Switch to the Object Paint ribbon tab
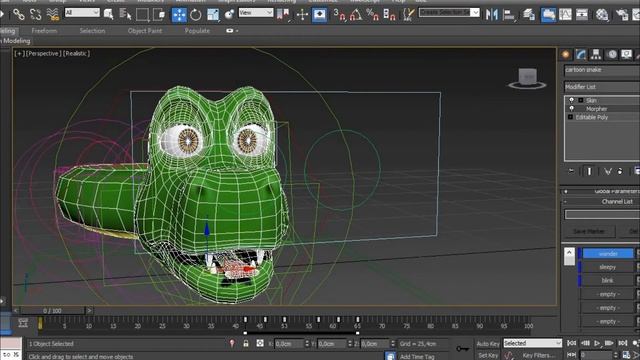The image size is (640, 360). point(144,31)
